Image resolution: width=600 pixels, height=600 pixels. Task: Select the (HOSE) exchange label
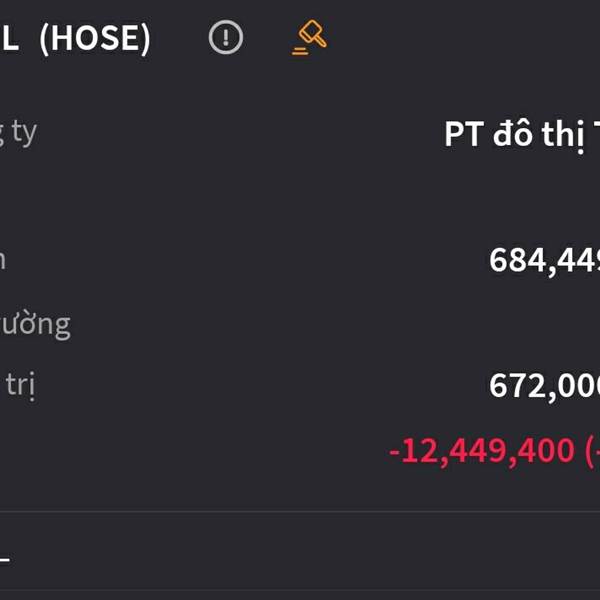click(x=95, y=38)
